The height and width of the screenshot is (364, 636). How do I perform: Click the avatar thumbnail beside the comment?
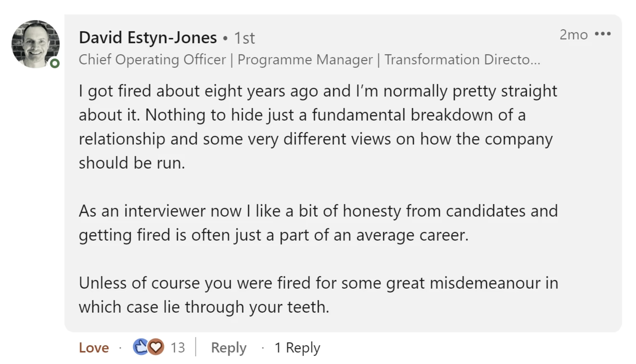(x=35, y=44)
